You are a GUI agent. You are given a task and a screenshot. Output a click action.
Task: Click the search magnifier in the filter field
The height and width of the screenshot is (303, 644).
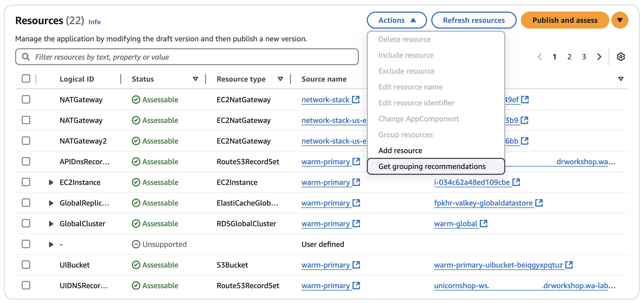(26, 56)
